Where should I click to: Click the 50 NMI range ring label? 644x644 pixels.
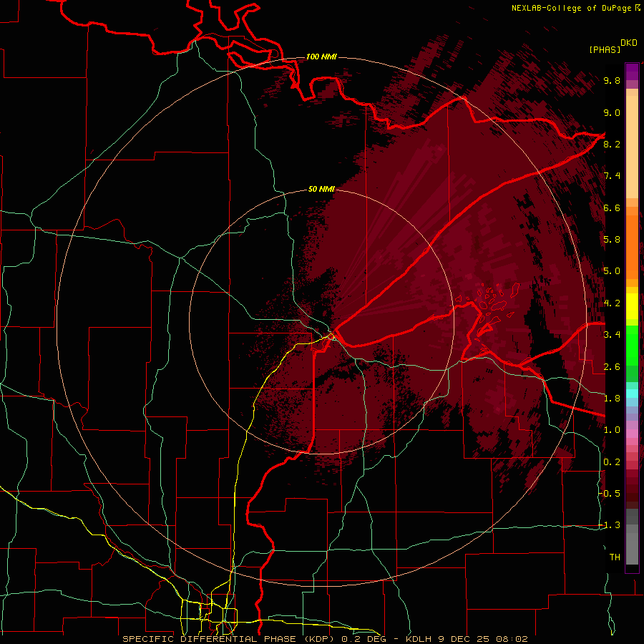point(321,190)
